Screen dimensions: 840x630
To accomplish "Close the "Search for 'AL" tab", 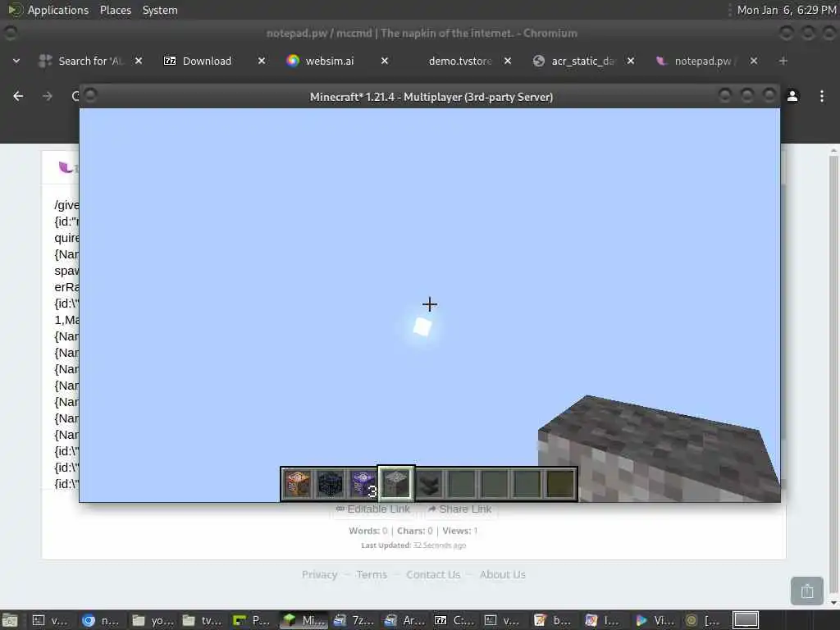I will click(138, 61).
